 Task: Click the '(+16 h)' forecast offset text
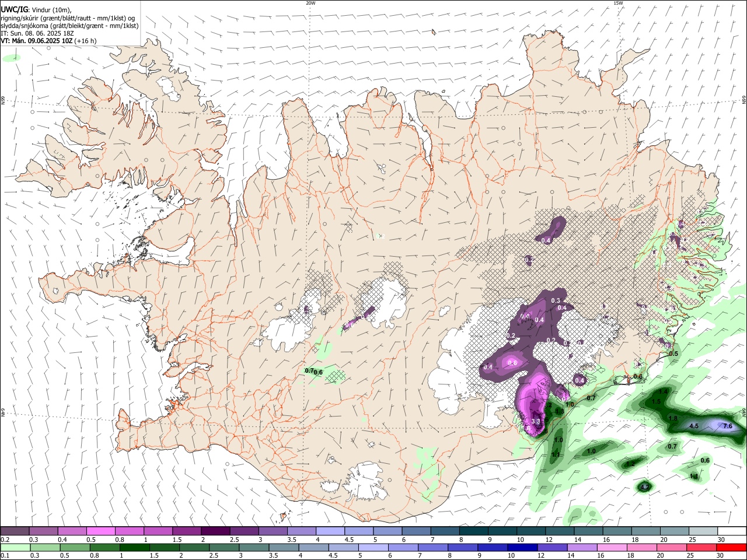pyautogui.click(x=86, y=41)
